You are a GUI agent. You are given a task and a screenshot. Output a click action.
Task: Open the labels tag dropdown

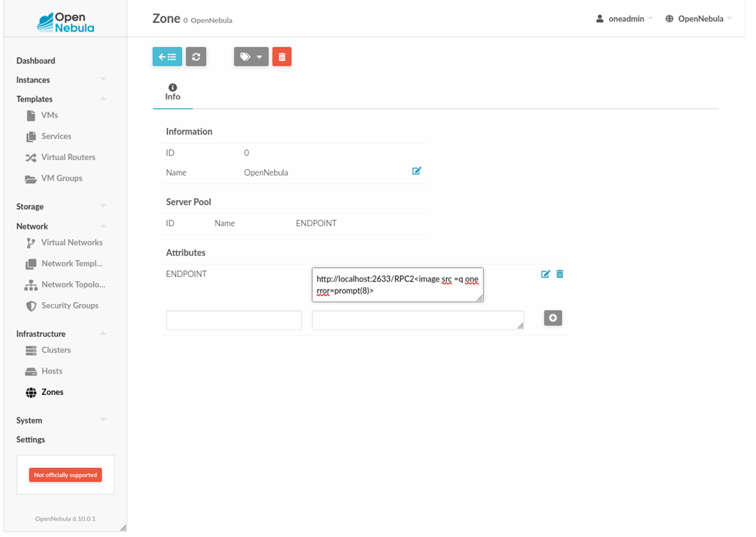(251, 56)
